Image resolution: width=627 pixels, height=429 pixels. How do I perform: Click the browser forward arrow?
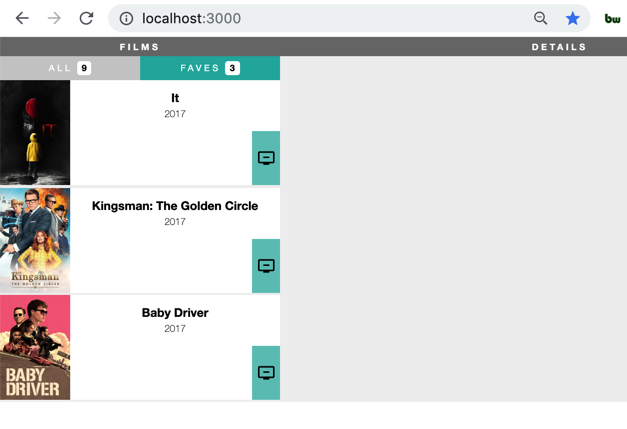tap(54, 18)
